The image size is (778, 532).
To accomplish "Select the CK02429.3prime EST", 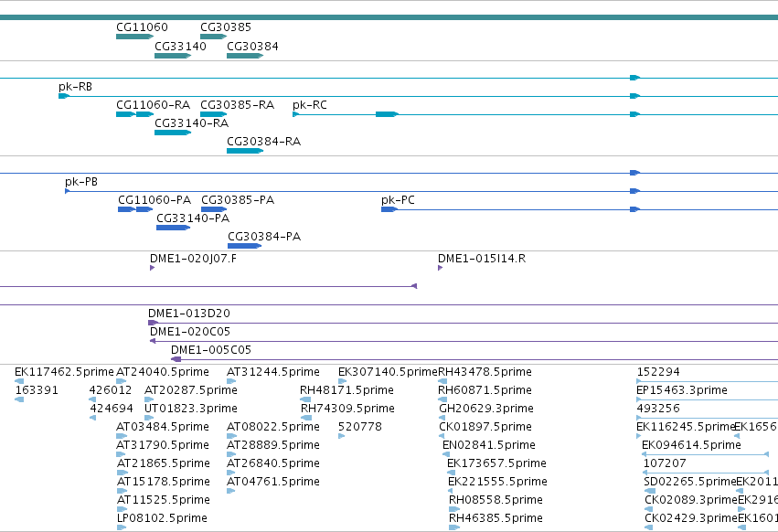I will coord(648,528).
